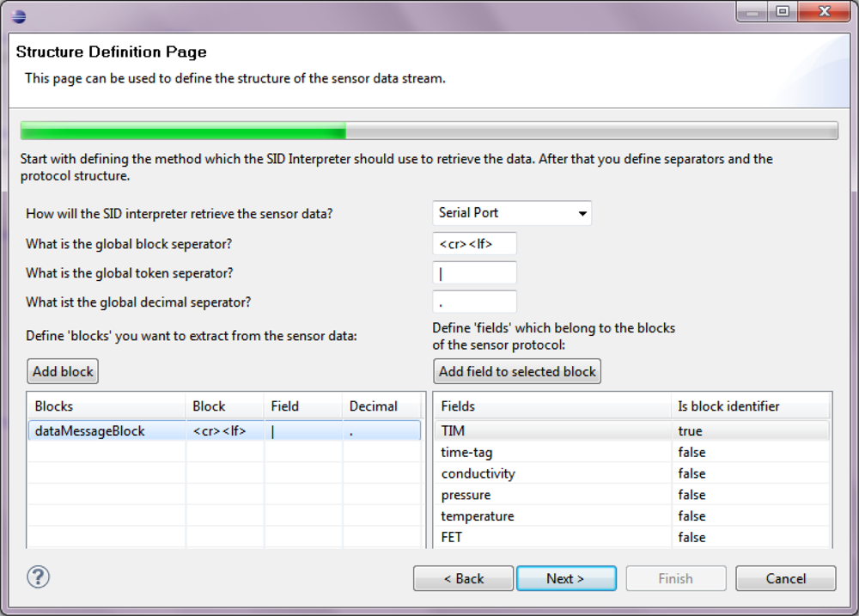Click the Decimal column header
859x616 pixels.
[382, 406]
